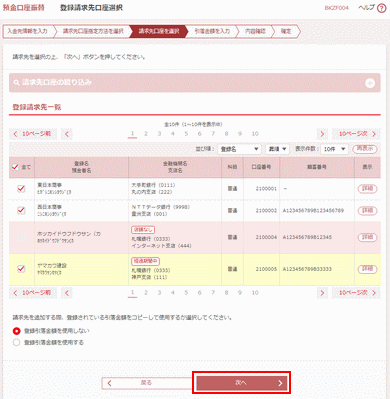Select 登録引落金額を使用しない radio option
Viewport: 390px width, 399px height.
(x=16, y=331)
